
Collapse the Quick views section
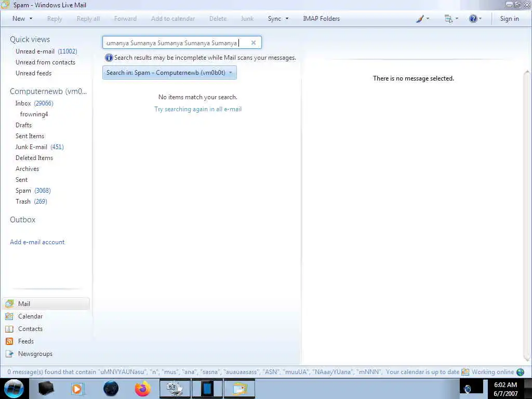pos(30,39)
